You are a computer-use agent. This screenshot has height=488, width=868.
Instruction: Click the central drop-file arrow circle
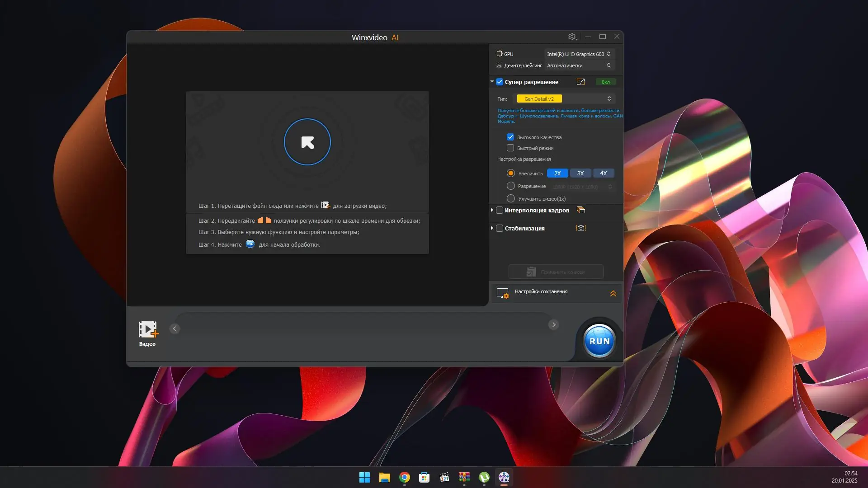pyautogui.click(x=307, y=142)
